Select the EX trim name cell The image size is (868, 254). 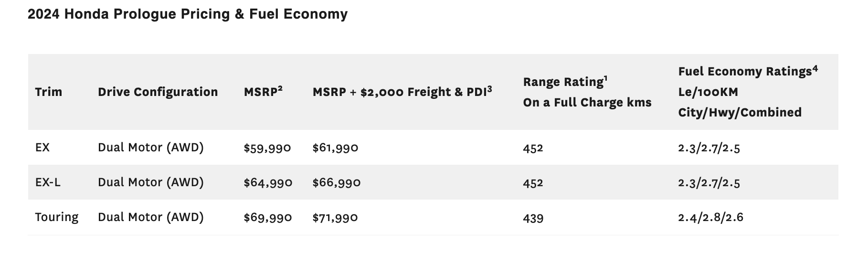coord(42,148)
